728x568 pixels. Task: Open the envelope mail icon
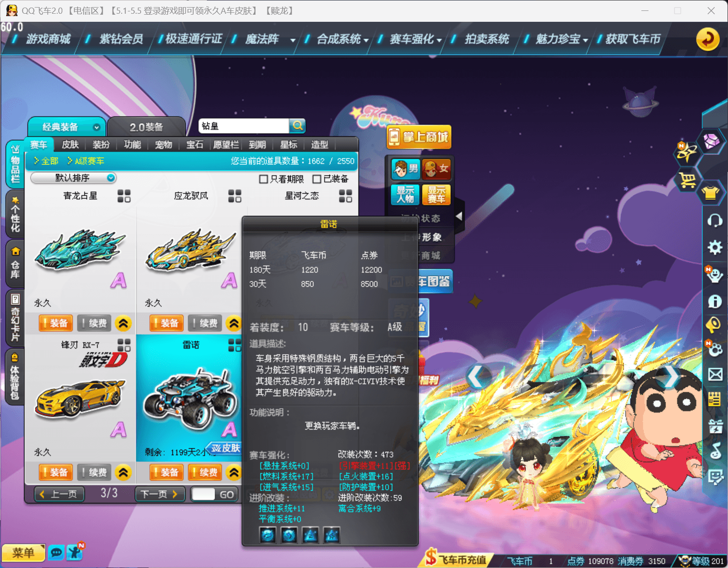(x=715, y=374)
